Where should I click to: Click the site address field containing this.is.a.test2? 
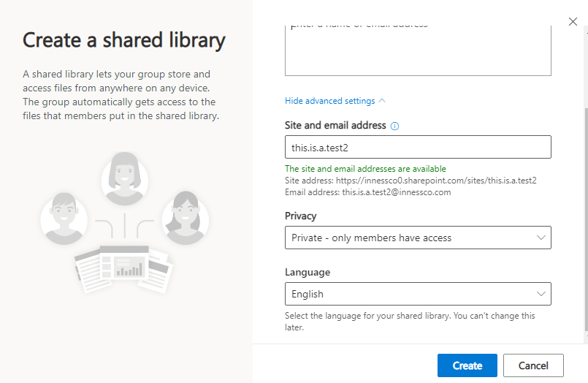click(x=417, y=148)
